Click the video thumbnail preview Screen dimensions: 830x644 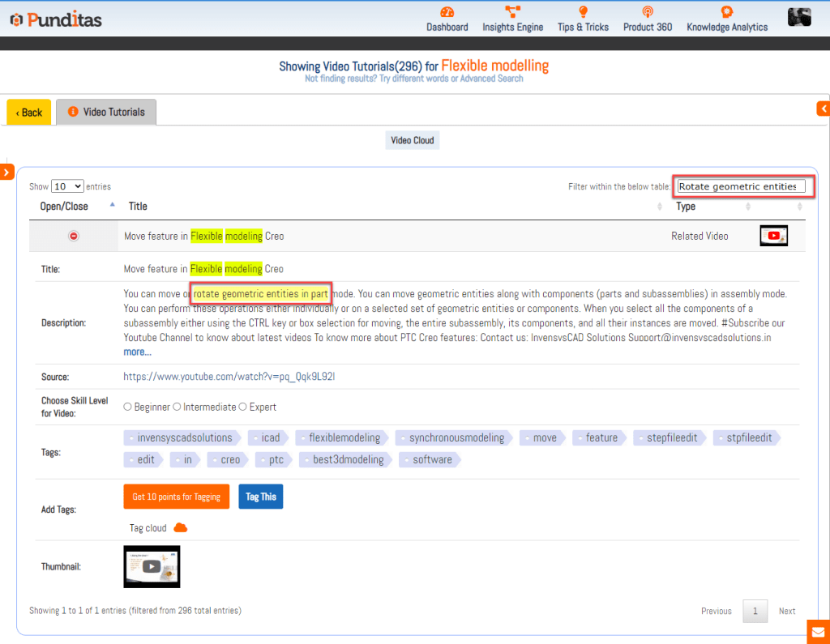click(x=152, y=566)
